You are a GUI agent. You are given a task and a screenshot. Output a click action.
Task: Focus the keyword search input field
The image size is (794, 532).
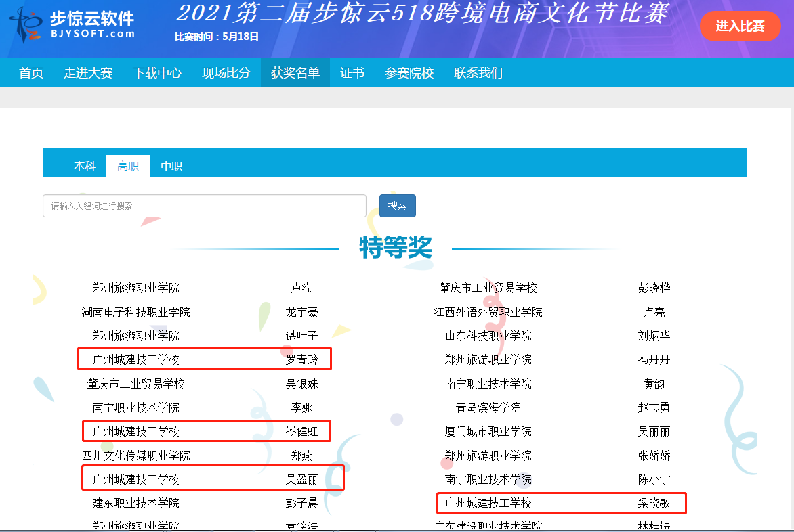(x=205, y=206)
